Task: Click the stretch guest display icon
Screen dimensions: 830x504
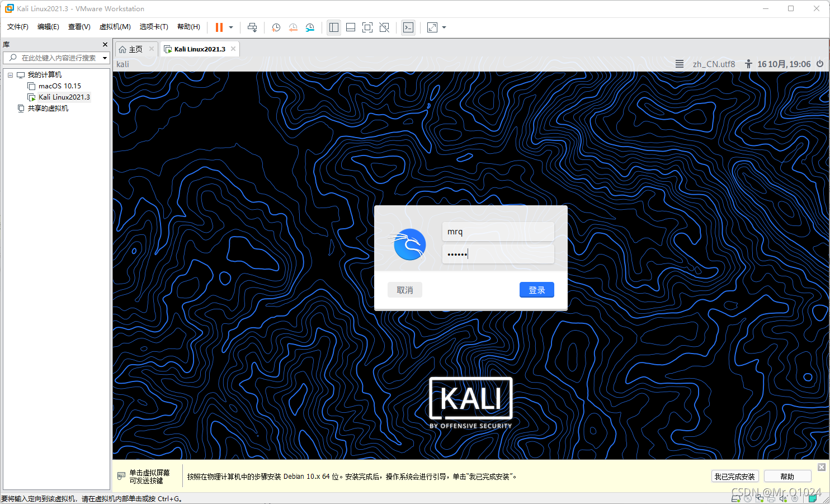Action: pyautogui.click(x=432, y=27)
